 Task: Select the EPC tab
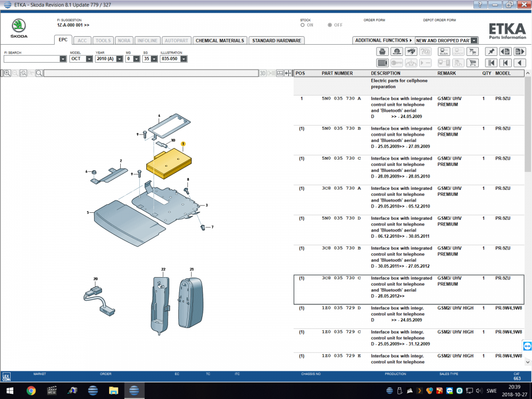tap(63, 40)
